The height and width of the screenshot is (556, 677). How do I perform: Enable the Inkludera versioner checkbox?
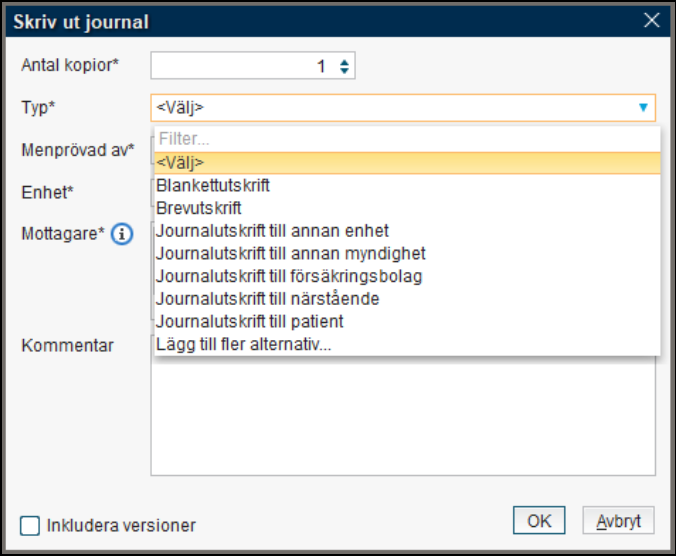(x=31, y=525)
